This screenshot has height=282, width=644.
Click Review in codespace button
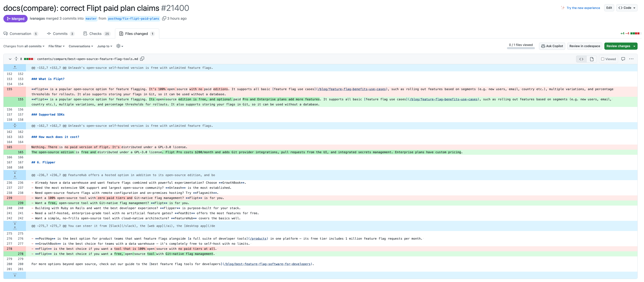tap(585, 46)
